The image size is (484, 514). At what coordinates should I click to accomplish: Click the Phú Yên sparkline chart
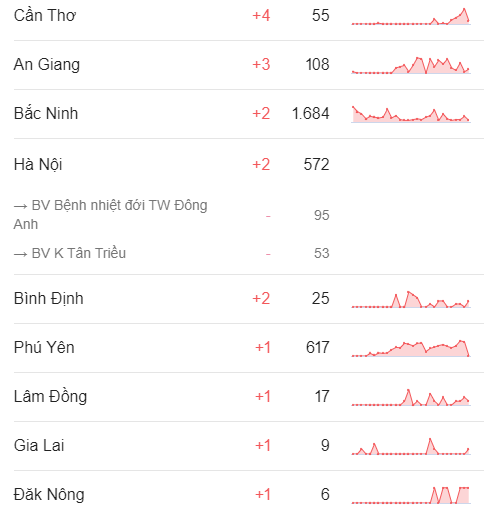click(411, 348)
